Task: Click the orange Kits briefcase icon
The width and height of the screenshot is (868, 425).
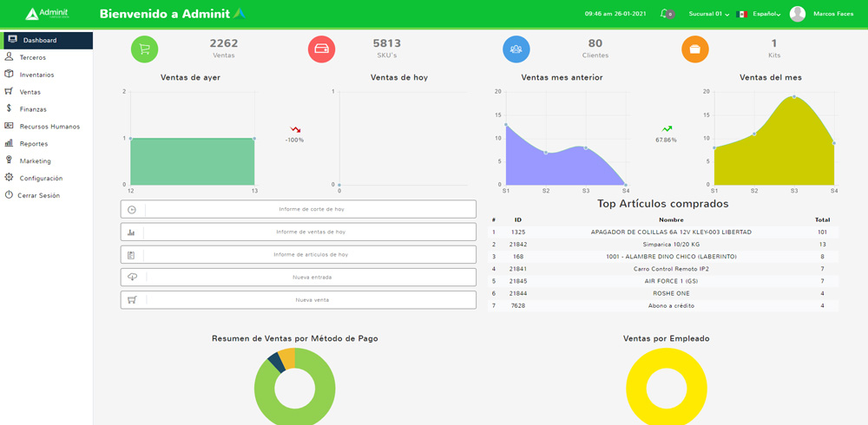Action: tap(694, 49)
